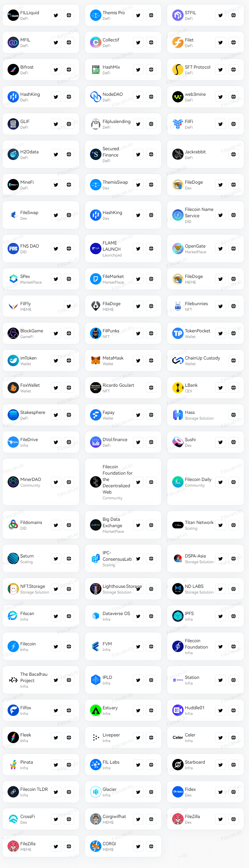The width and height of the screenshot is (249, 868).
Task: Open Filecoin Name Service card title
Action: point(199,212)
